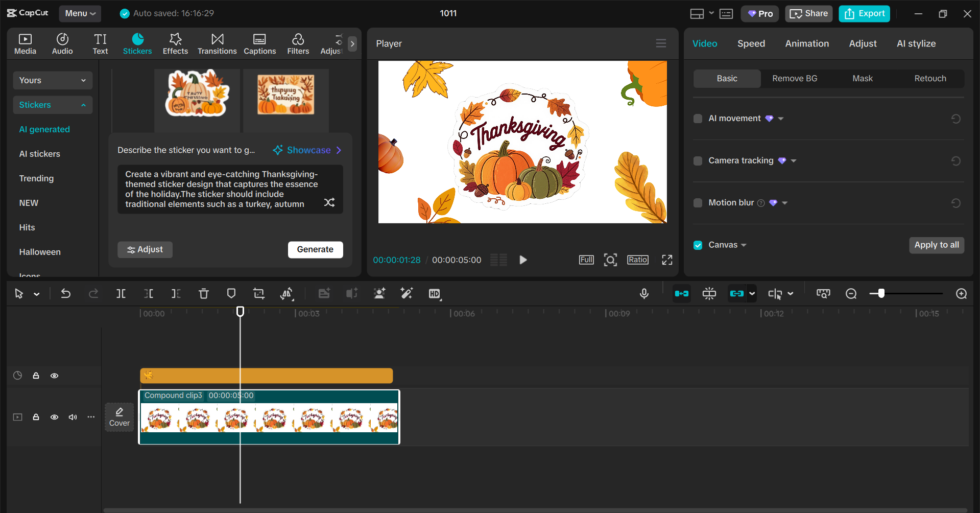Image resolution: width=980 pixels, height=513 pixels.
Task: Click the Mirror flip icon
Action: (286, 294)
